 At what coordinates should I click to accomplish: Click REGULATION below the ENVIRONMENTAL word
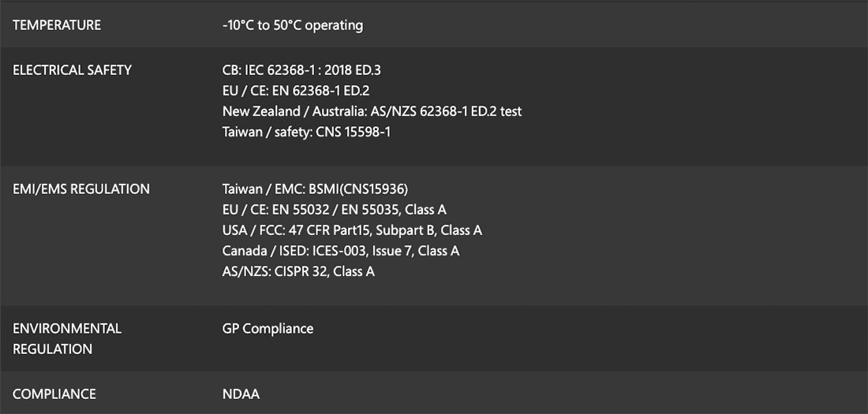pyautogui.click(x=53, y=349)
